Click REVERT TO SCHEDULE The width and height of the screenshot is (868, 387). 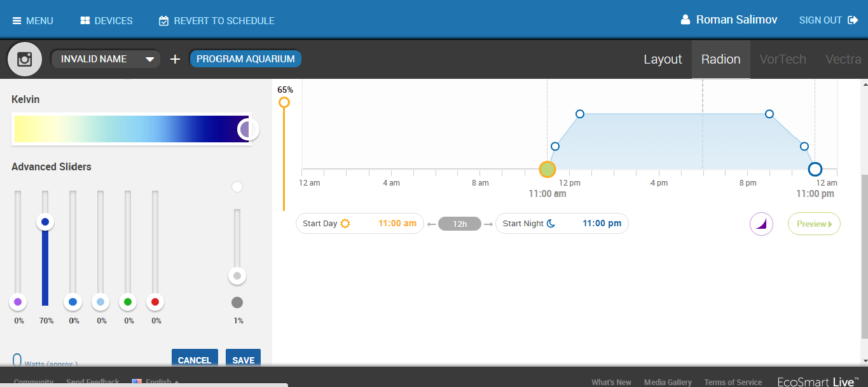[216, 20]
